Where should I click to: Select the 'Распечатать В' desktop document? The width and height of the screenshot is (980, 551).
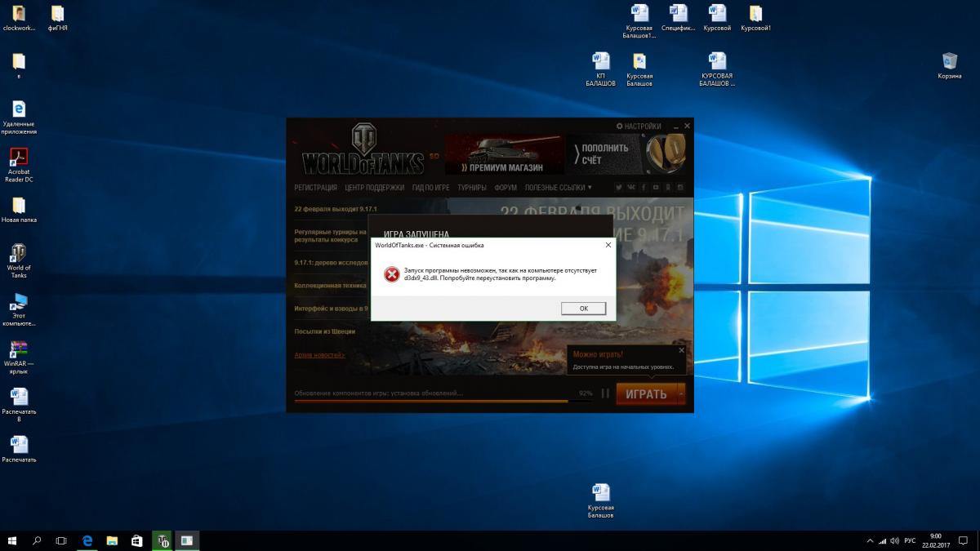[x=19, y=405]
